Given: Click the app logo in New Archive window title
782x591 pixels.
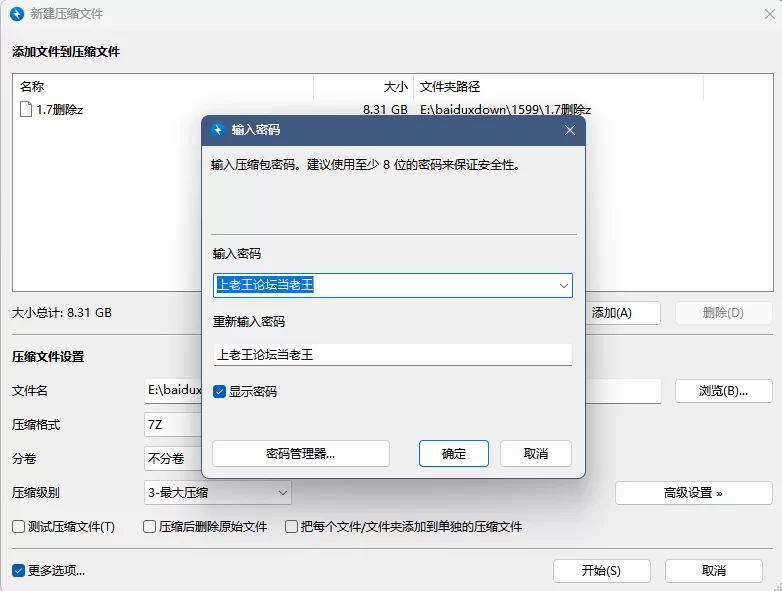Looking at the screenshot, I should click(17, 13).
